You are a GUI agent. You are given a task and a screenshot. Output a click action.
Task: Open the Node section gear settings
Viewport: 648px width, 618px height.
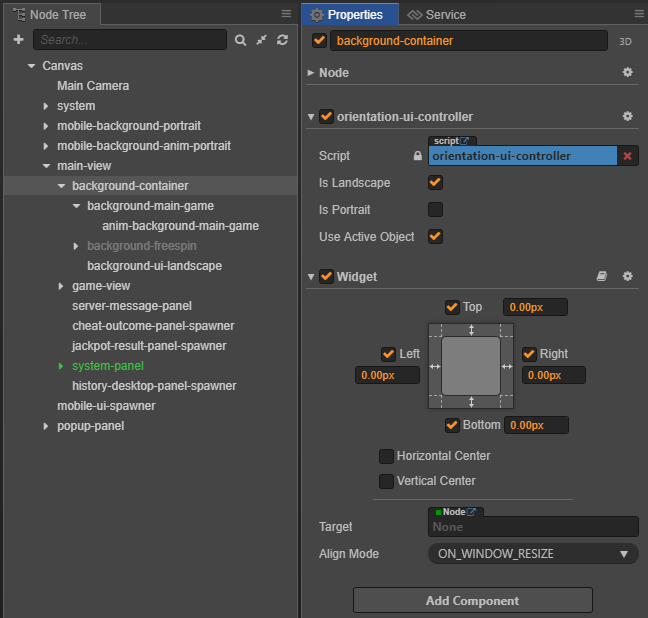627,72
